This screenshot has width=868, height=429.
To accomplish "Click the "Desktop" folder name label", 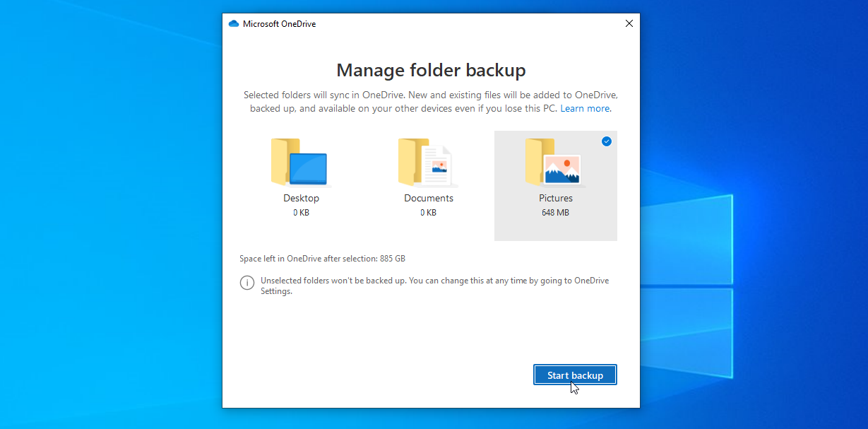I will click(302, 198).
